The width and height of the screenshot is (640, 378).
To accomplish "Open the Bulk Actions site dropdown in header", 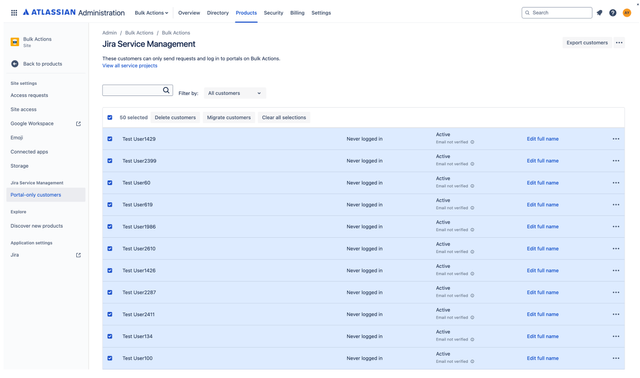I will point(151,13).
